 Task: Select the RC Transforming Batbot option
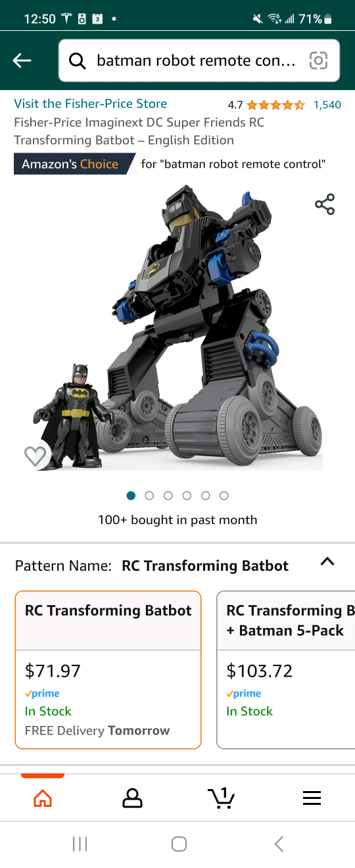click(x=108, y=669)
